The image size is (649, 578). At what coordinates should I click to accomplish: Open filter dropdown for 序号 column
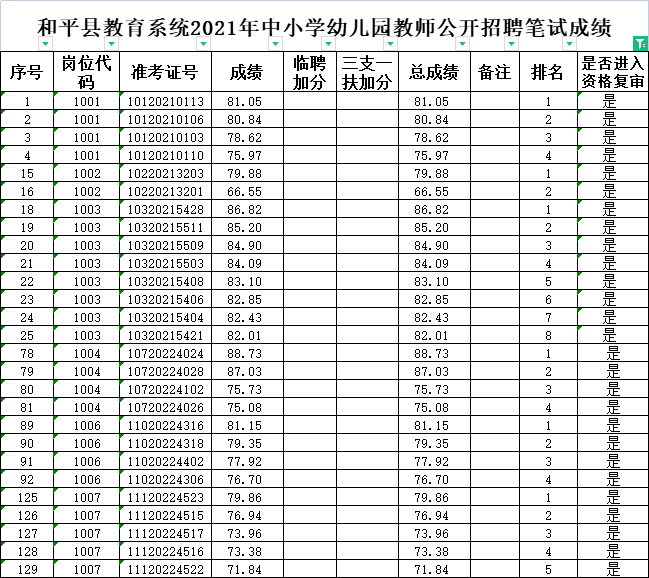45,43
